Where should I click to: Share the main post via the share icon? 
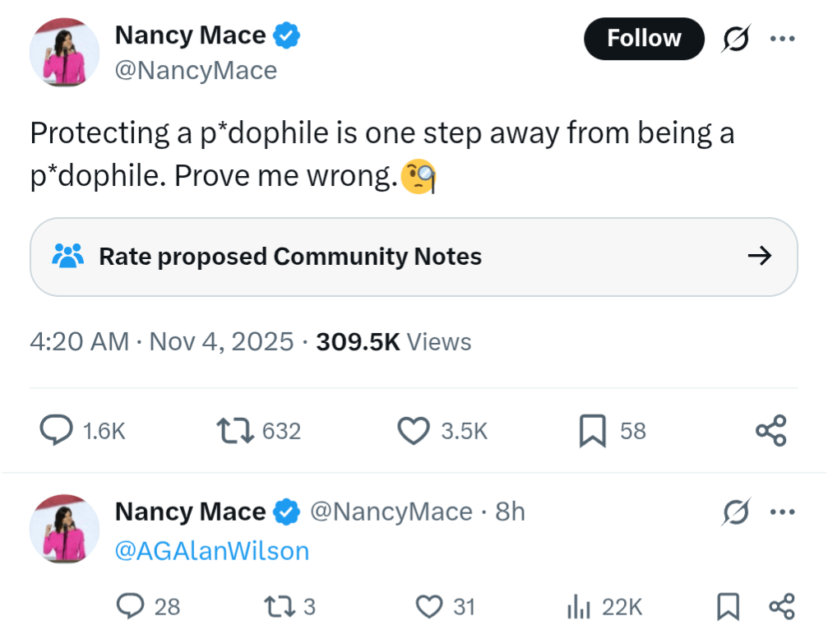pos(770,431)
